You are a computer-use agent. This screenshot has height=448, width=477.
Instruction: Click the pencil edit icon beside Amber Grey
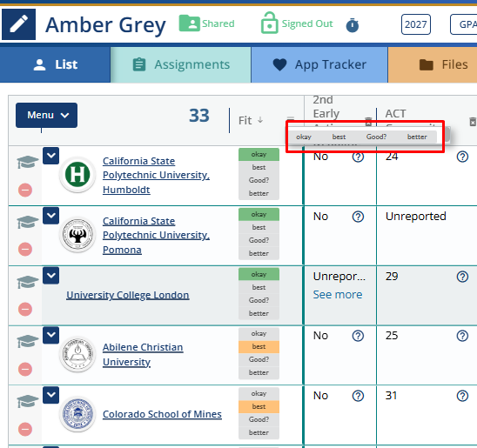pyautogui.click(x=18, y=24)
